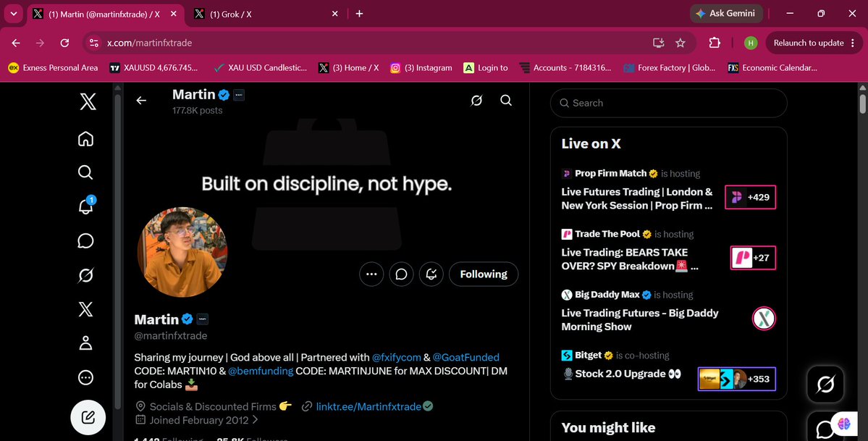Open Chrome profile avatar H
The height and width of the screenshot is (441, 868).
pyautogui.click(x=751, y=43)
